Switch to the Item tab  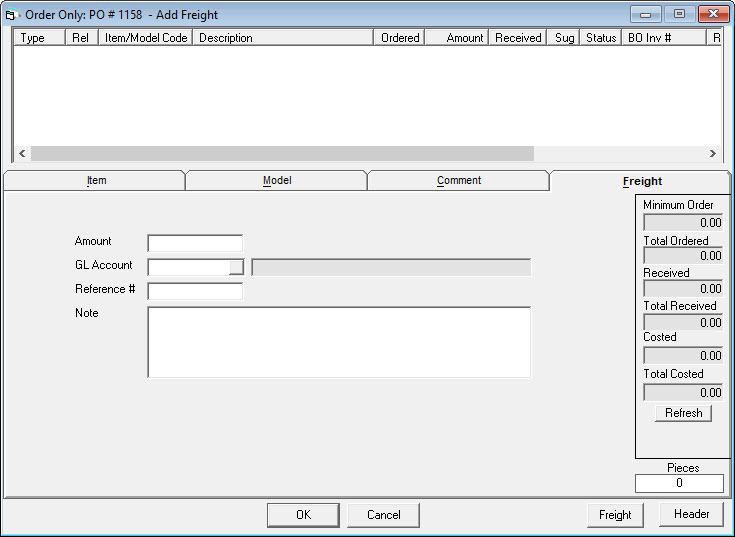[x=94, y=180]
